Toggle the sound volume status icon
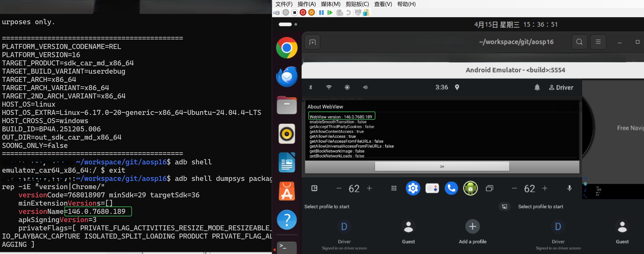644x254 pixels. click(365, 87)
